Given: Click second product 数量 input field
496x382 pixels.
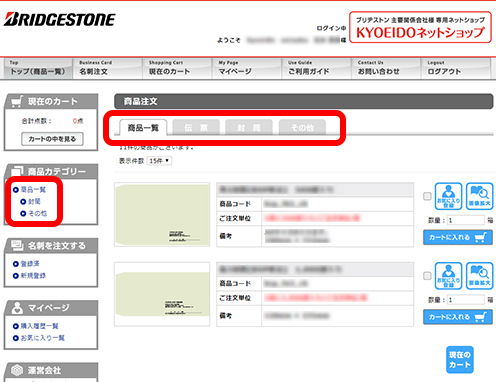Looking at the screenshot, I should click(x=466, y=300).
